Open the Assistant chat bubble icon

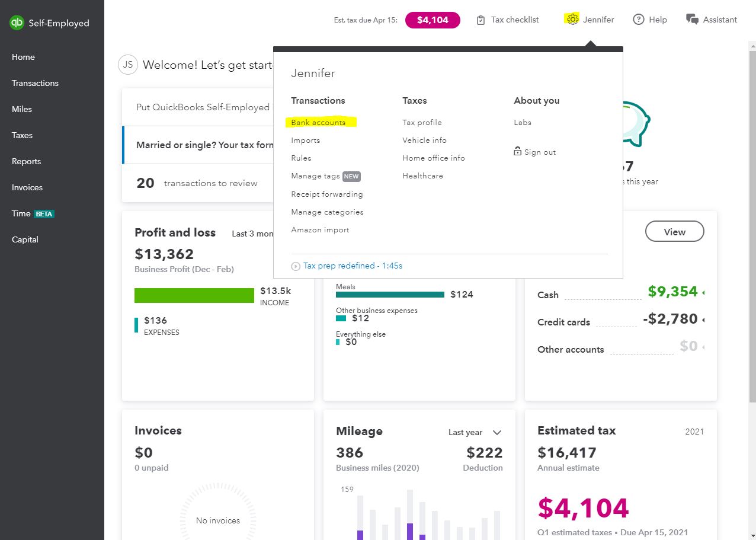(691, 20)
